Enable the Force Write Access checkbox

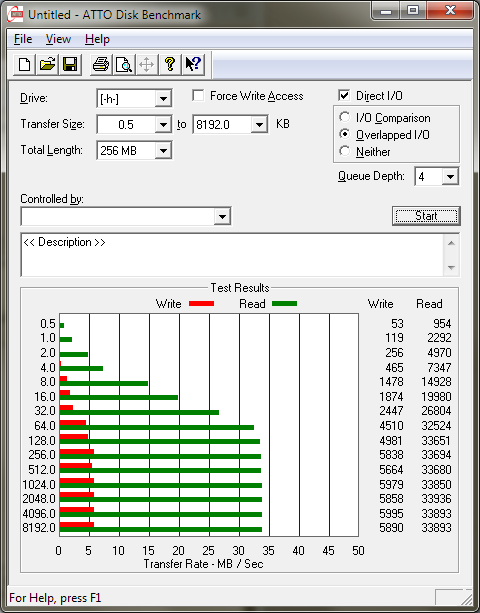pyautogui.click(x=198, y=95)
